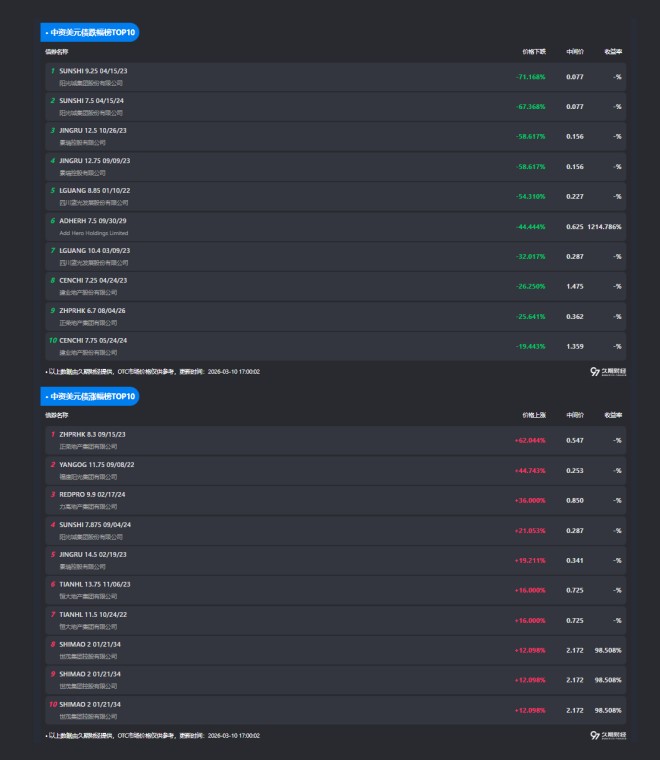
Task: Click the 久期财经 logo below the gainers table
Action: click(x=608, y=735)
